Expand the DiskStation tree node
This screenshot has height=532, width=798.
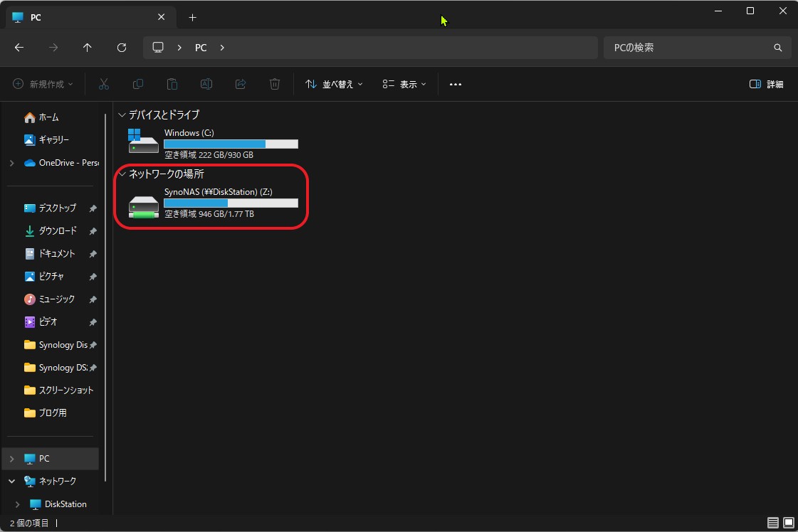tap(18, 504)
